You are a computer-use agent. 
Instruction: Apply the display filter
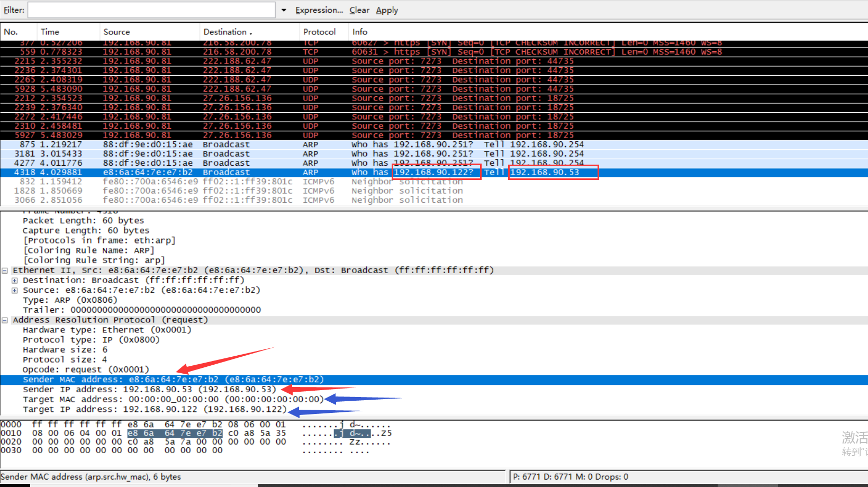pyautogui.click(x=387, y=10)
